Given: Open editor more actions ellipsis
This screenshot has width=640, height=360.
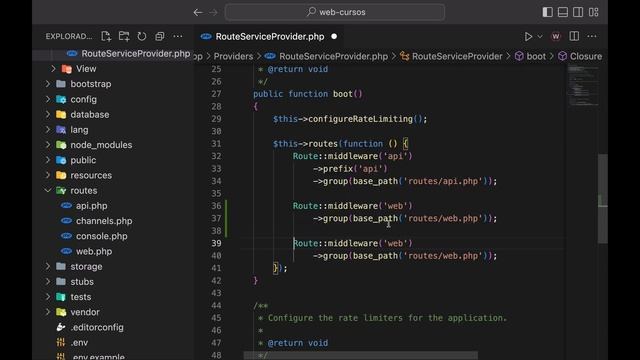Looking at the screenshot, I should click(592, 36).
